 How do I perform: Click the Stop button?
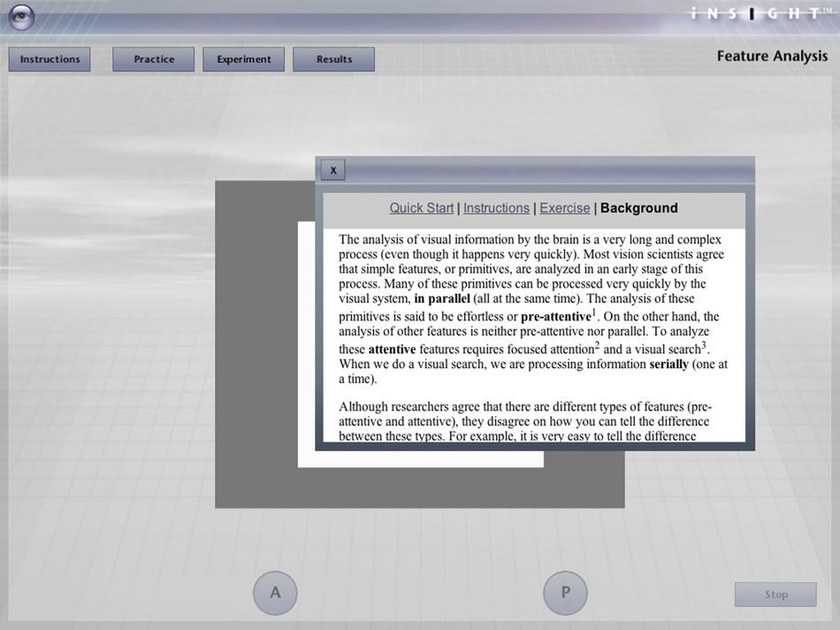click(775, 594)
